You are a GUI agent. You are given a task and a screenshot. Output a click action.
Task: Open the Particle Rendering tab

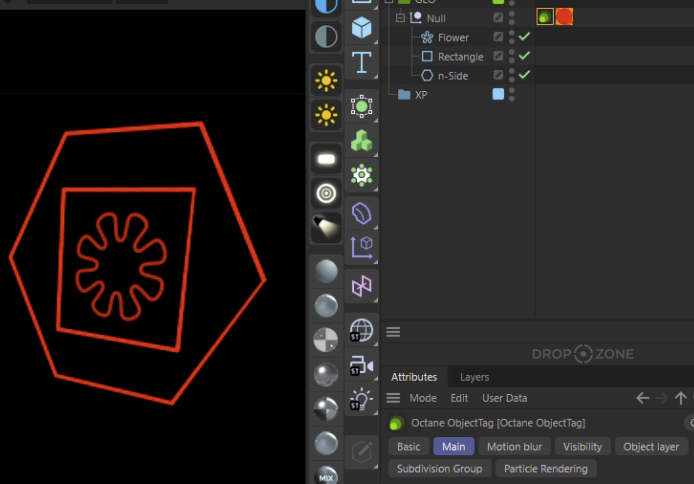[546, 469]
